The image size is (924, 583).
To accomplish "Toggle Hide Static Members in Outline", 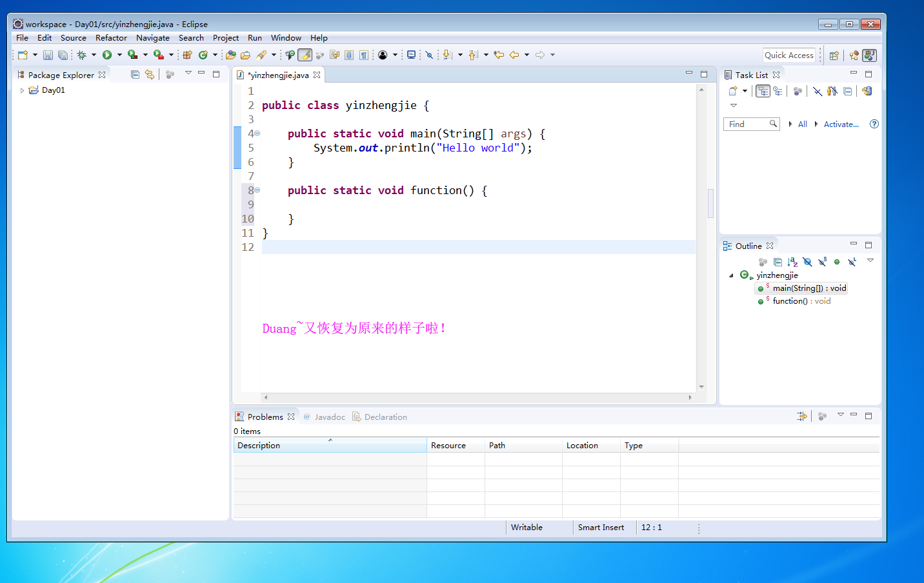I will (822, 262).
